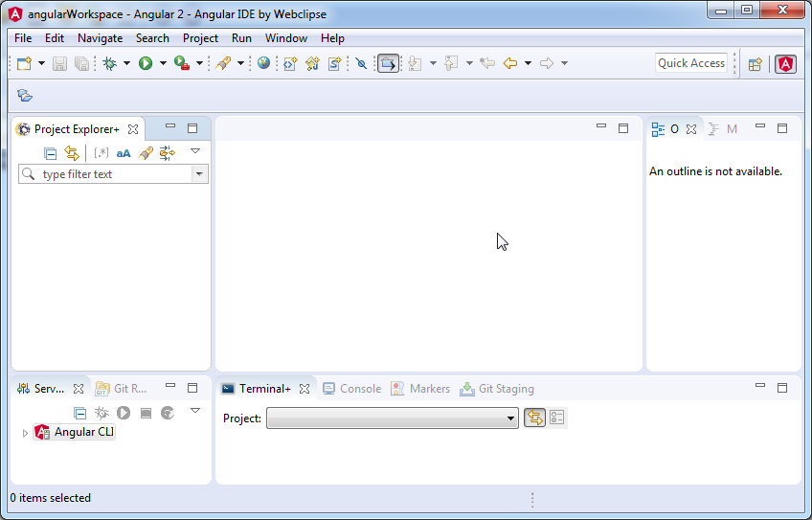Viewport: 812px width, 520px height.
Task: Open the Project menu
Action: pos(200,38)
